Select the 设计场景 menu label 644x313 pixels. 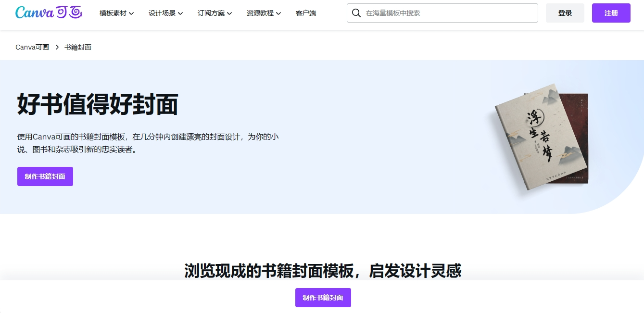pos(162,13)
